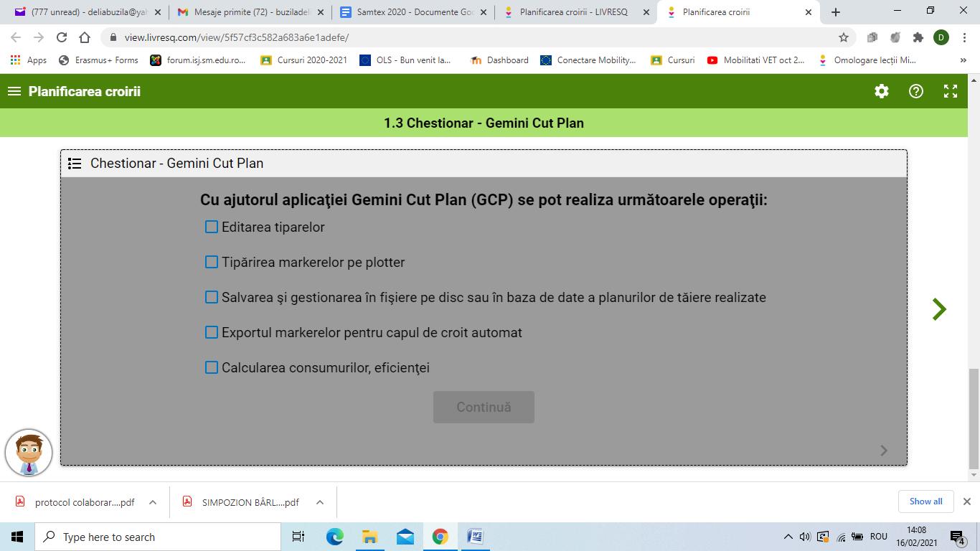Check Tipărirea markerelor pe plotter
Image resolution: width=980 pixels, height=551 pixels.
tap(212, 262)
